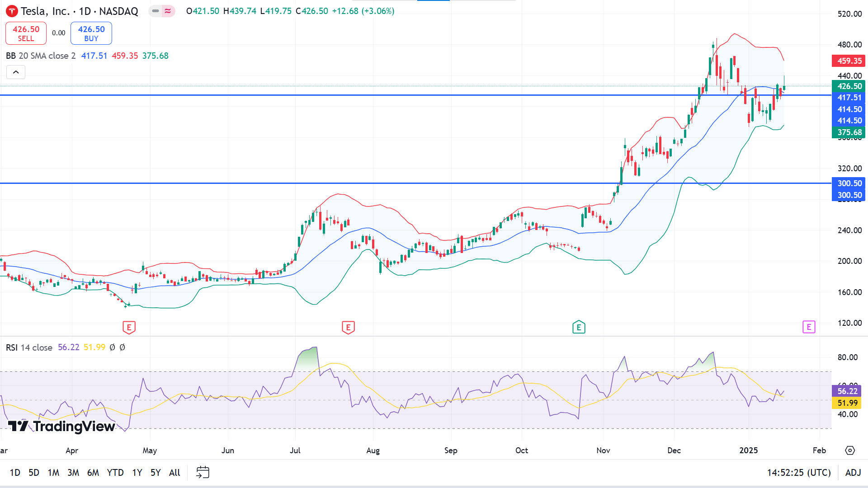Click the 2025 label on time axis
The width and height of the screenshot is (868, 488).
coord(749,450)
